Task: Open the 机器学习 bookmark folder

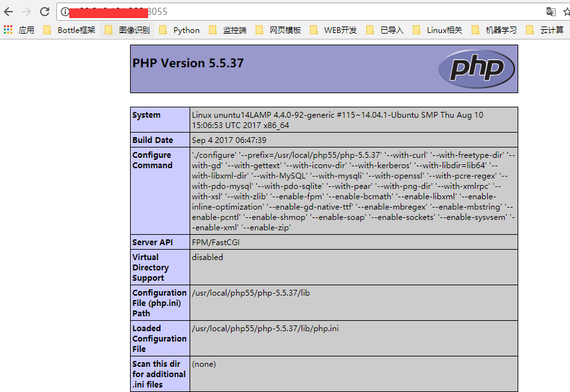Action: pos(494,30)
